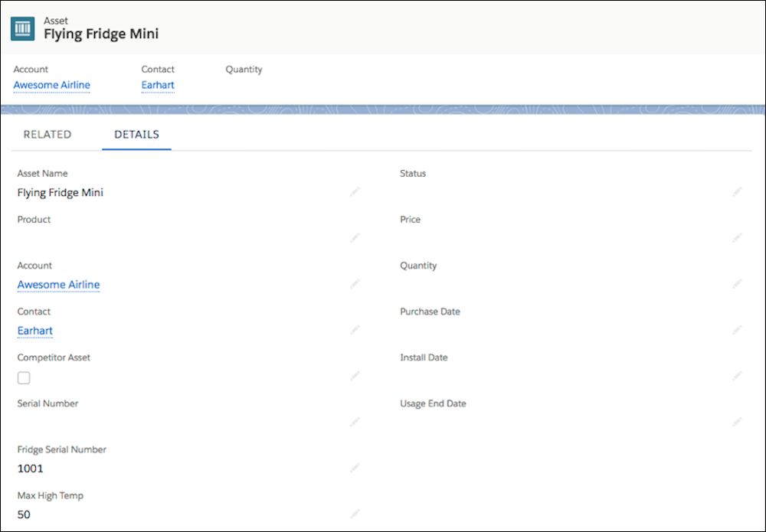
Task: Open Earhart contact link in header
Action: (x=158, y=85)
